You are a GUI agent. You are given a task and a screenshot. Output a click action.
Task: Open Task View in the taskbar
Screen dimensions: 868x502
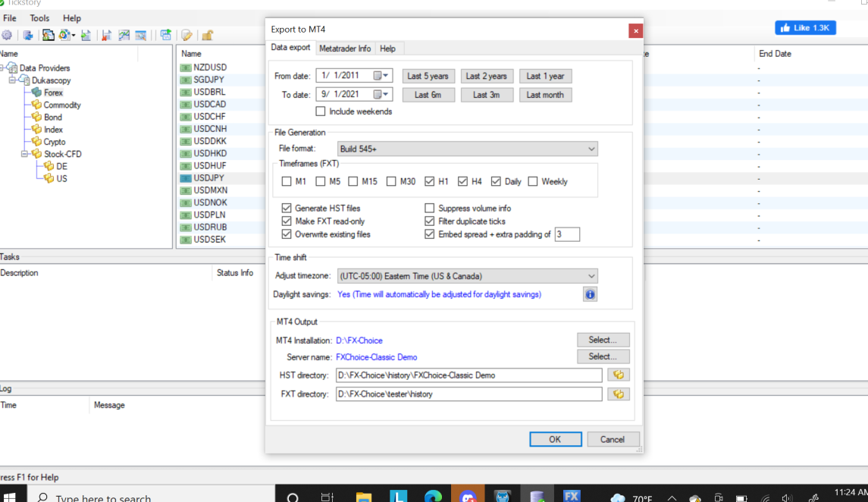pyautogui.click(x=327, y=497)
